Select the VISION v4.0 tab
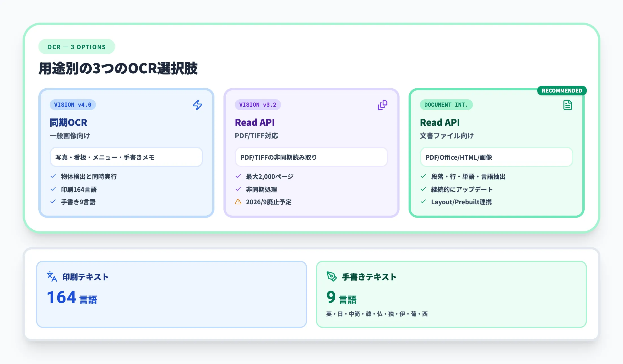 (73, 105)
